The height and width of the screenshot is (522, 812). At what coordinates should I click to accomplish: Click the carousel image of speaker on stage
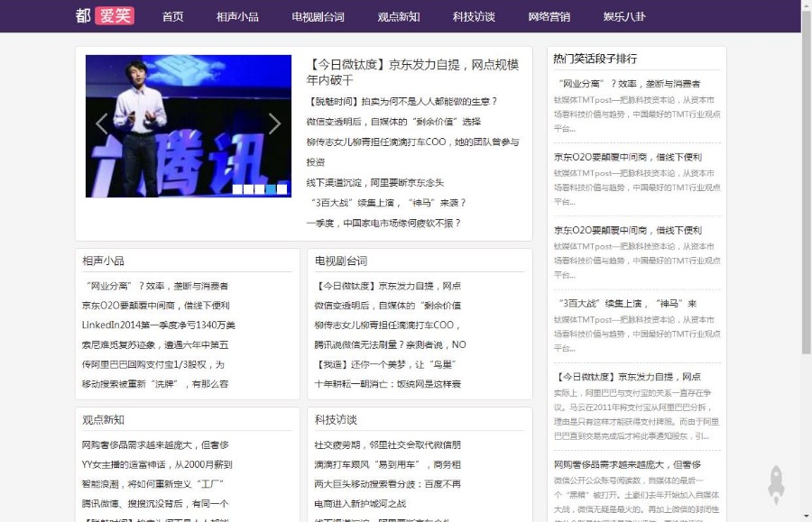189,126
